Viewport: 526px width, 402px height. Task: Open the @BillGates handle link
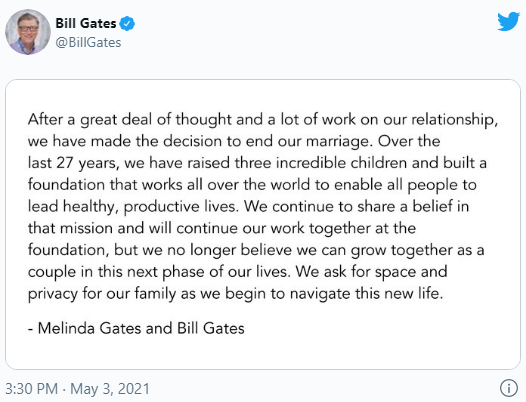(x=88, y=43)
